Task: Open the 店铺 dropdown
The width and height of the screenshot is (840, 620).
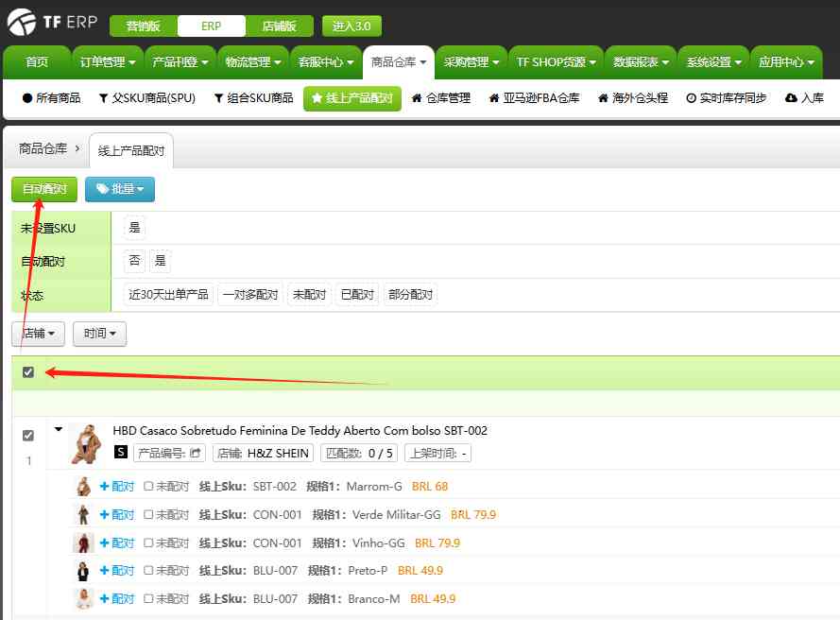Action: (38, 334)
